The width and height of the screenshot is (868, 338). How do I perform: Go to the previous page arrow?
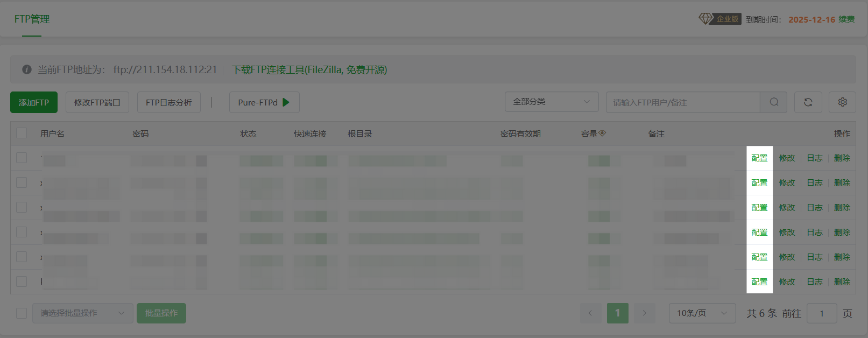pos(590,313)
